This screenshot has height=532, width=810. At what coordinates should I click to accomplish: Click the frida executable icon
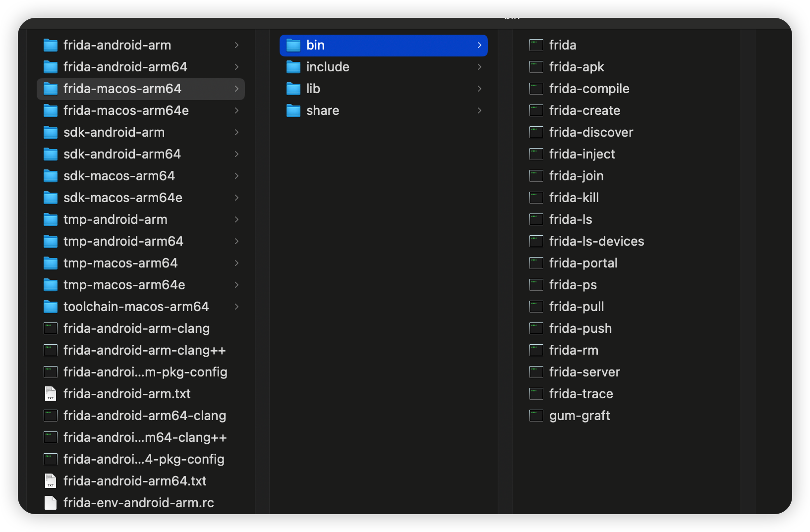tap(536, 45)
